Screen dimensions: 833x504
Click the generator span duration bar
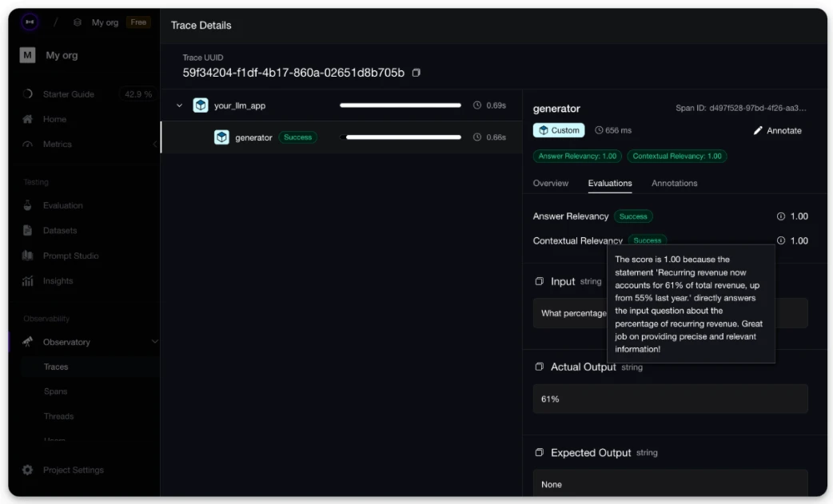click(x=403, y=137)
